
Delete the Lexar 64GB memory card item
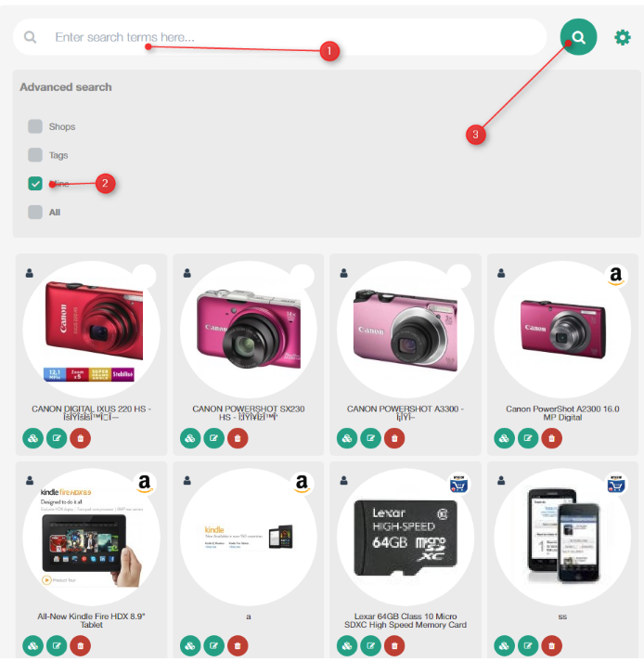coord(394,645)
